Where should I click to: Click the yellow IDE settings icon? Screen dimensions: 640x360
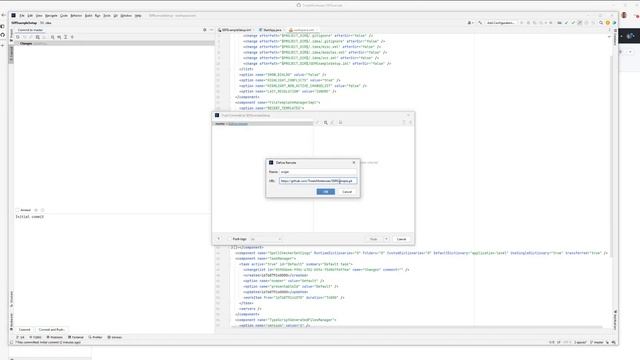607,23
